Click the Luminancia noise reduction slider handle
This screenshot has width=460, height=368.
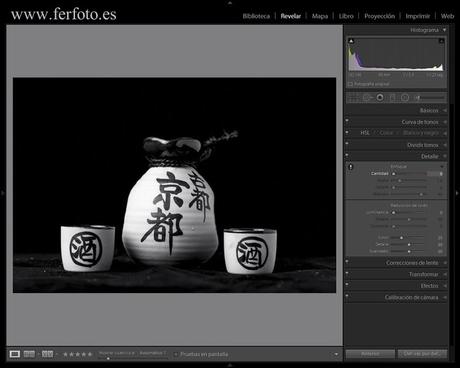393,212
